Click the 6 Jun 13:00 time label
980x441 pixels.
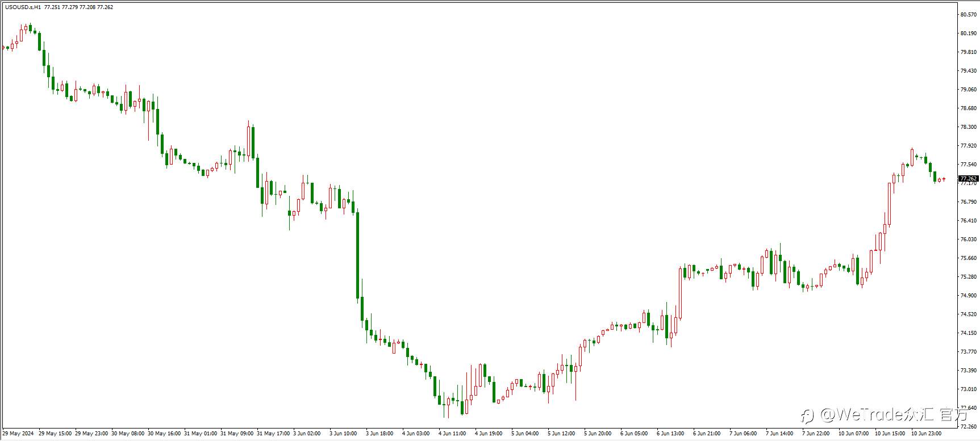point(670,434)
